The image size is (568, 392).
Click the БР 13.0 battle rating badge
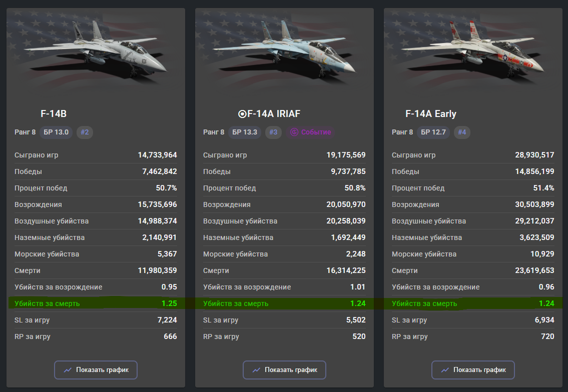pyautogui.click(x=56, y=132)
